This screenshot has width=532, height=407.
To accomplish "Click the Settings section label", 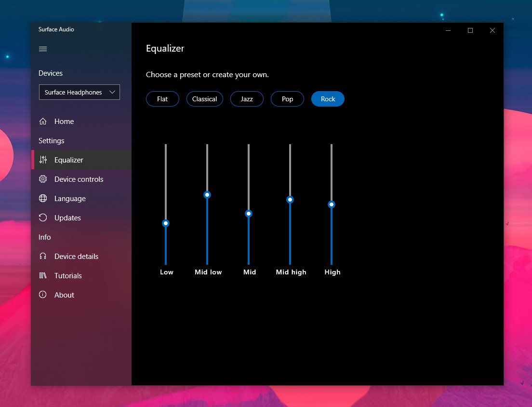I will pos(51,140).
